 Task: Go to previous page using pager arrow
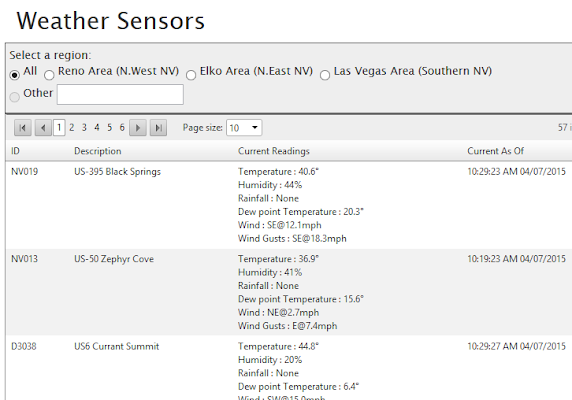(x=43, y=128)
